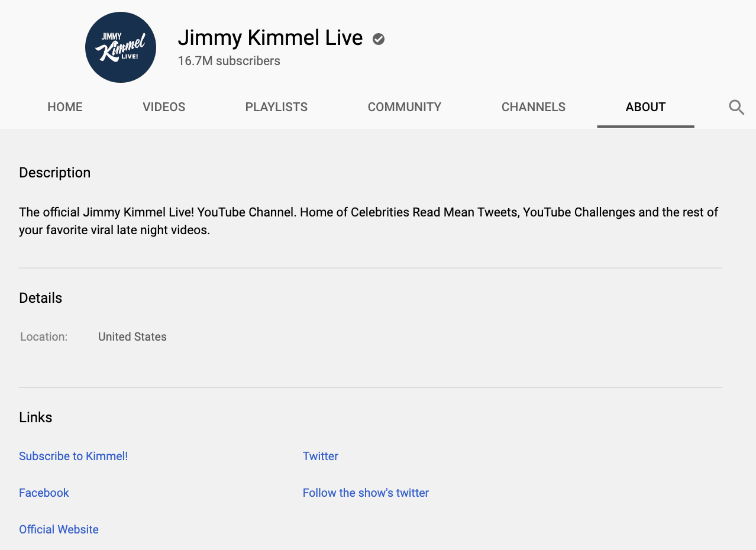Click the United States location value
This screenshot has height=550, width=756.
click(x=133, y=337)
